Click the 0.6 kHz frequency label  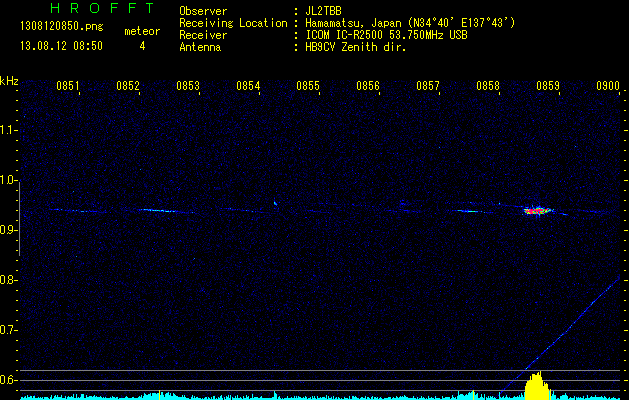(x=7, y=380)
